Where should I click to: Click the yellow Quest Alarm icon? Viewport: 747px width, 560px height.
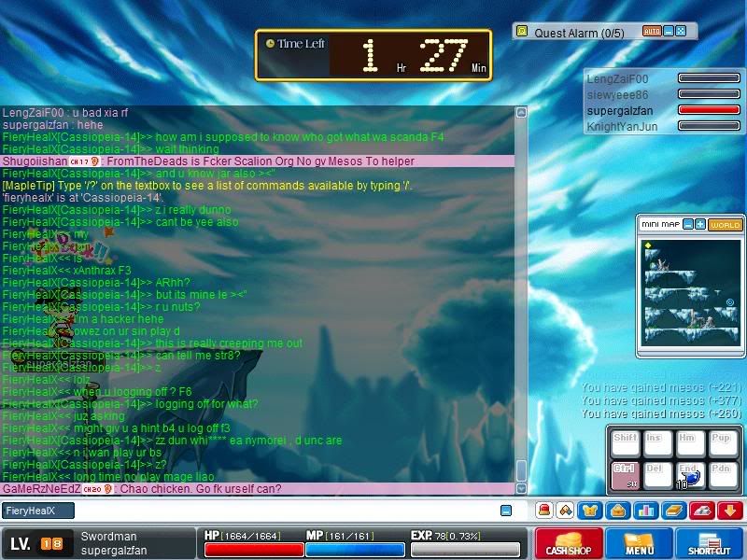tap(523, 32)
